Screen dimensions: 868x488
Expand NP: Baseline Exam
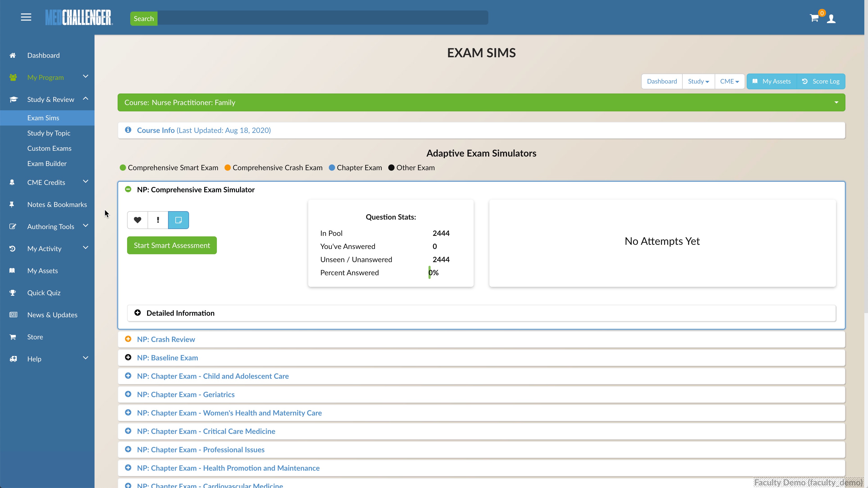pos(128,357)
